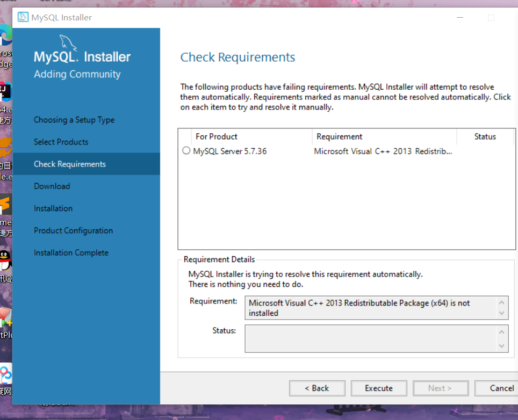Select the MySQL Server 5.7.36 product name
The height and width of the screenshot is (420, 518).
coord(230,151)
